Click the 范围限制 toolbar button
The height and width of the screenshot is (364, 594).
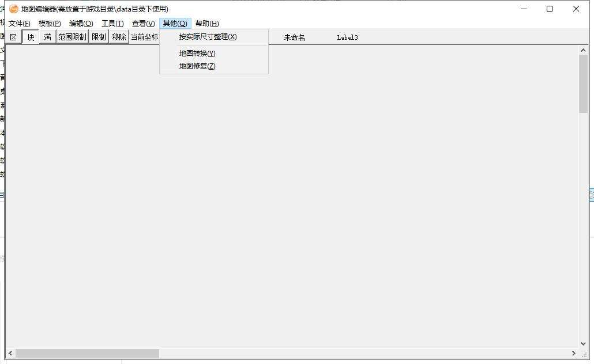pos(72,37)
